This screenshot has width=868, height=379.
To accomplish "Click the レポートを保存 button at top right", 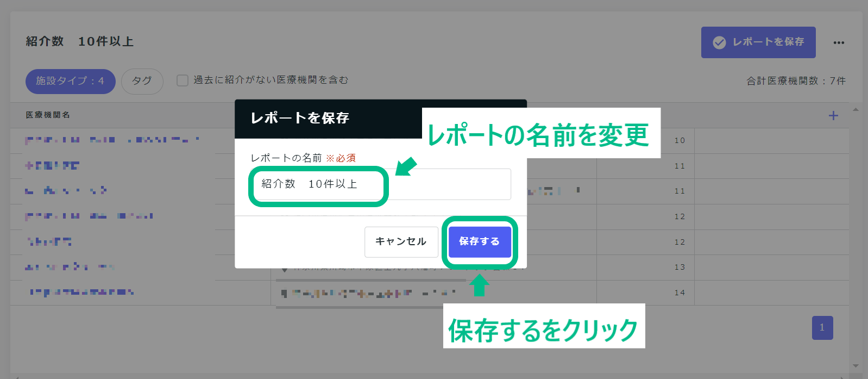I will (758, 42).
